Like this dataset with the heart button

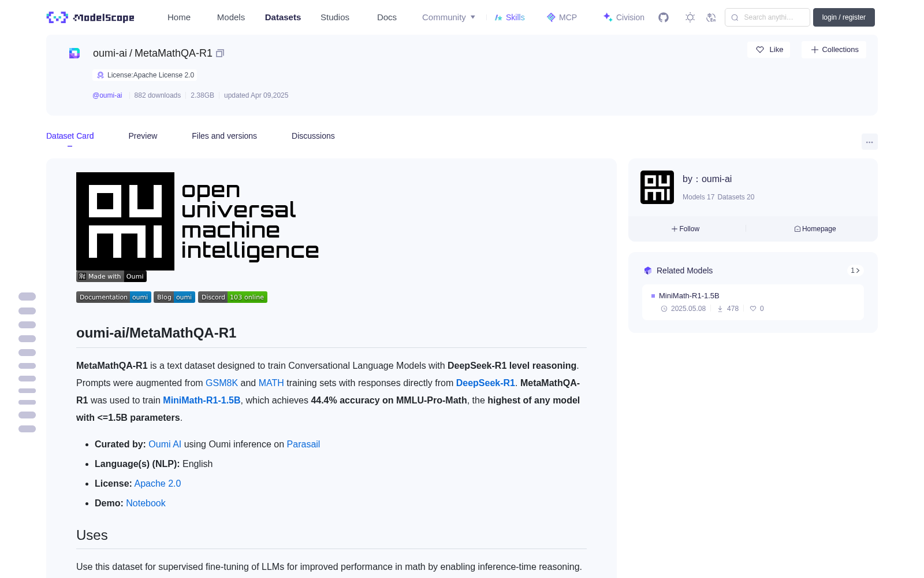[x=769, y=50]
